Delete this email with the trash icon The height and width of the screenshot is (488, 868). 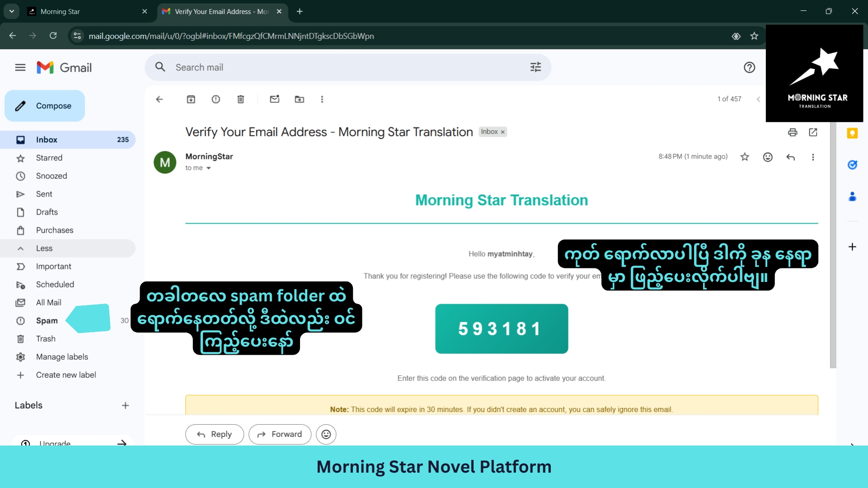click(x=240, y=99)
